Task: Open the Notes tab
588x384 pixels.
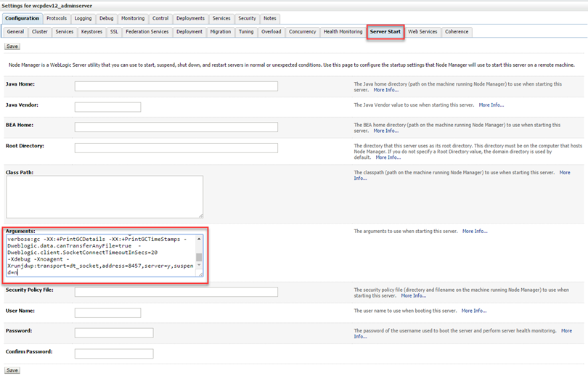Action: tap(269, 18)
